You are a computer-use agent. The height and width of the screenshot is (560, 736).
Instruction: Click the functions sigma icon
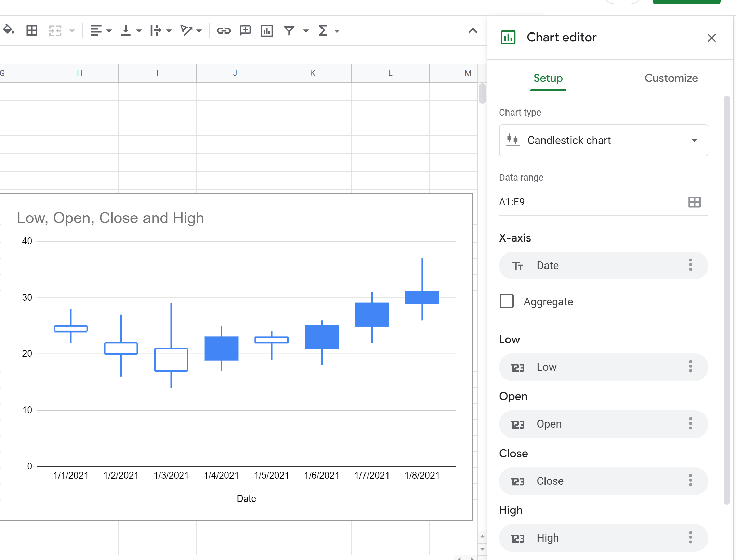[x=323, y=31]
